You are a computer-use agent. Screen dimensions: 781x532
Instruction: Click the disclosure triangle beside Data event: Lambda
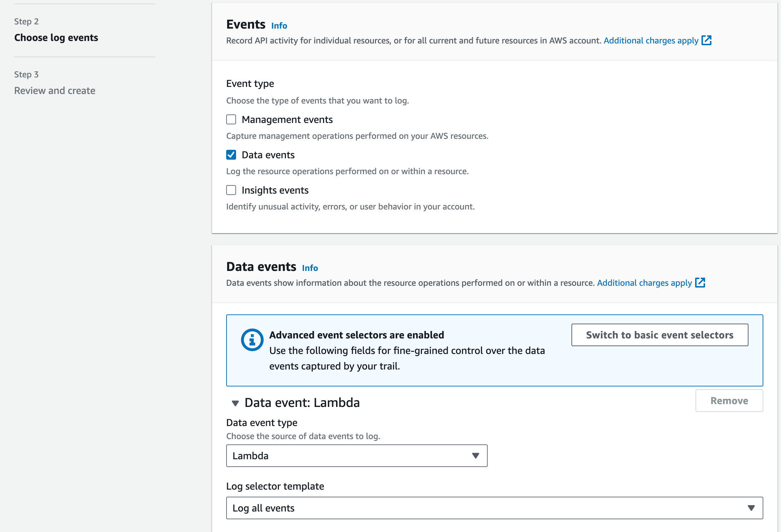(x=235, y=403)
